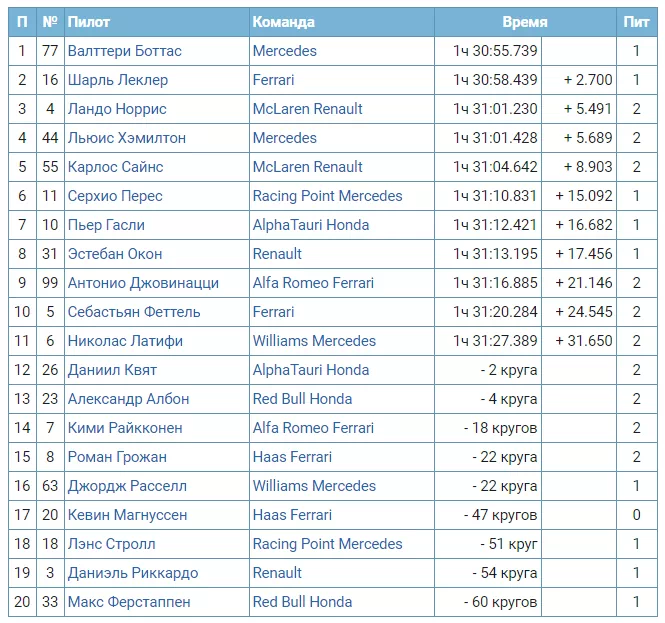Click the Пит column header
This screenshot has height=623, width=665.
pos(637,22)
